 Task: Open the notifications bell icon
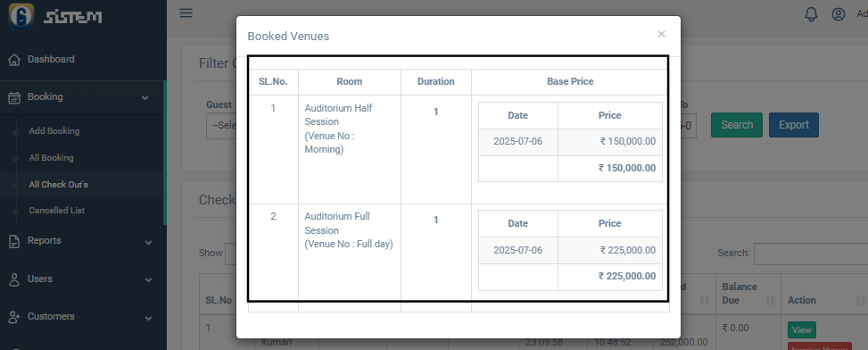(x=811, y=14)
